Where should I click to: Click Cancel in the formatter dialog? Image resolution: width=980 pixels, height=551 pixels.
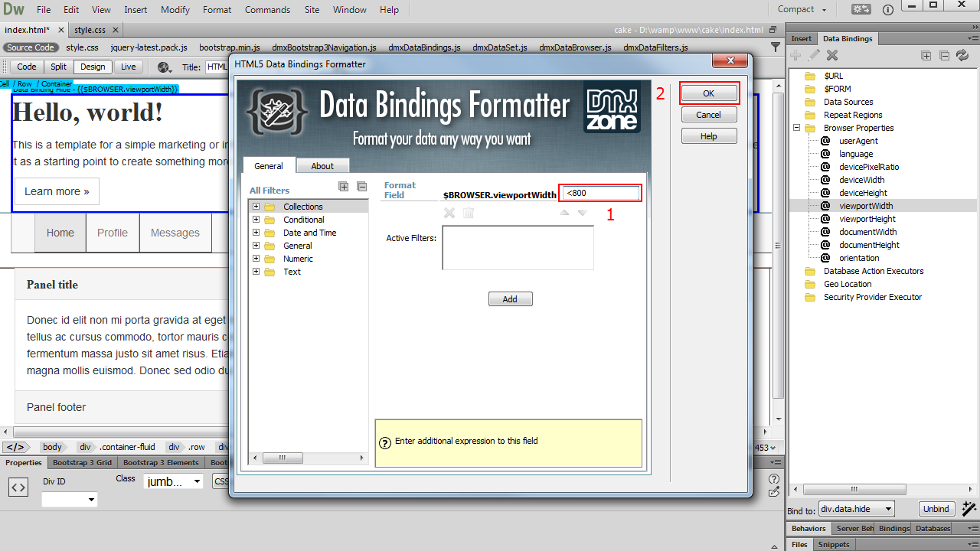coord(709,115)
